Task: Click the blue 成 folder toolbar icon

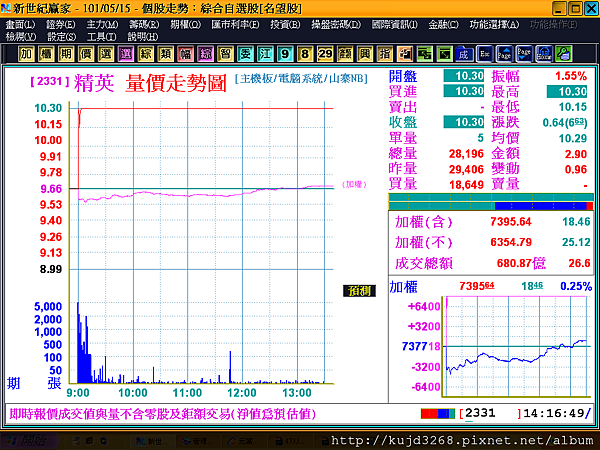Action: [x=464, y=54]
